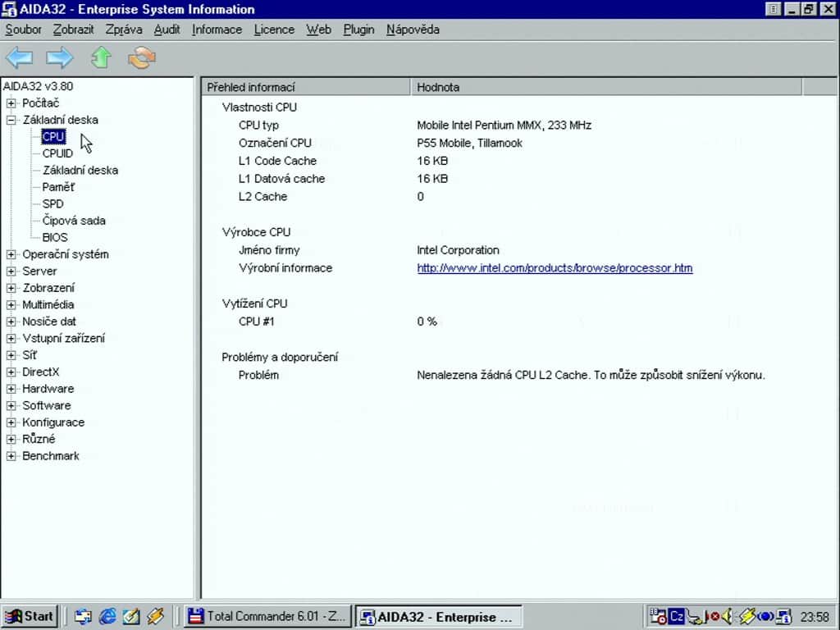Select the highlighted CPU tree item

point(53,137)
